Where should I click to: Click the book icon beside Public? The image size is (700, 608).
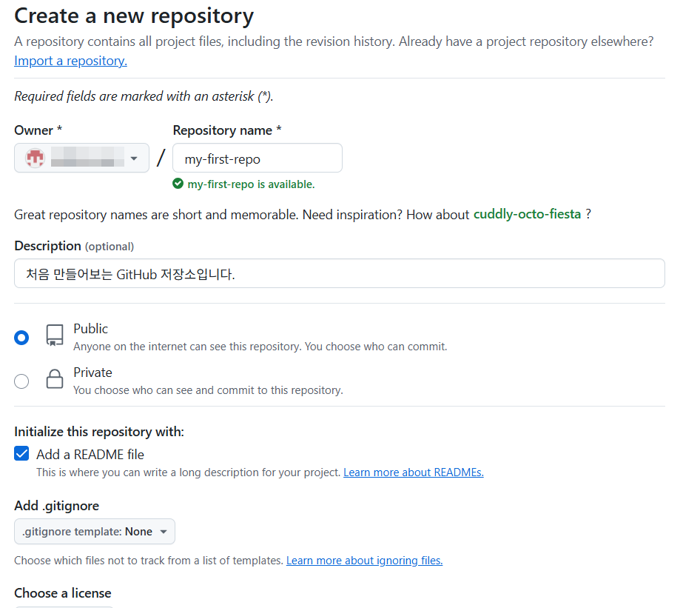coord(54,336)
